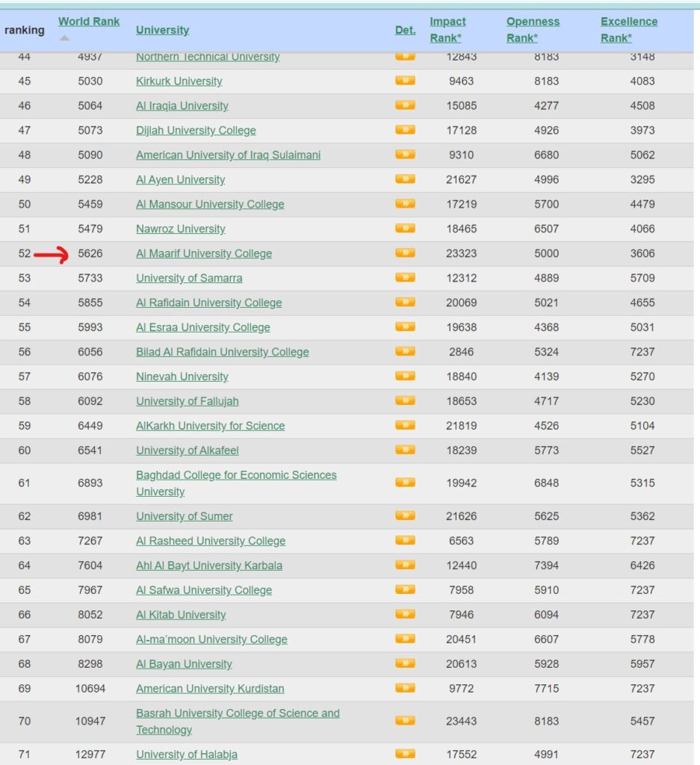Visit Dijlah University College link

pos(196,130)
